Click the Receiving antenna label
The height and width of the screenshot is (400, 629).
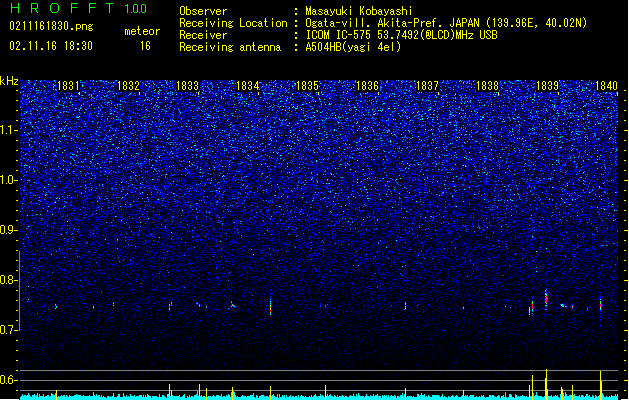click(230, 47)
